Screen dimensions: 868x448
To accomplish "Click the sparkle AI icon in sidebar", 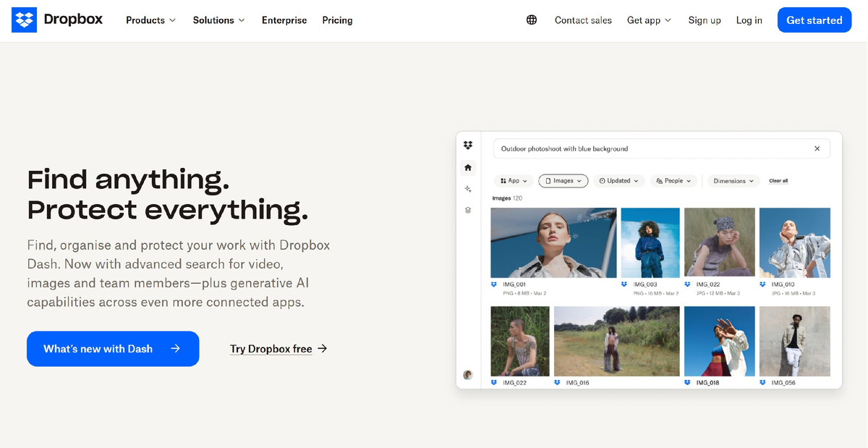I will [468, 189].
